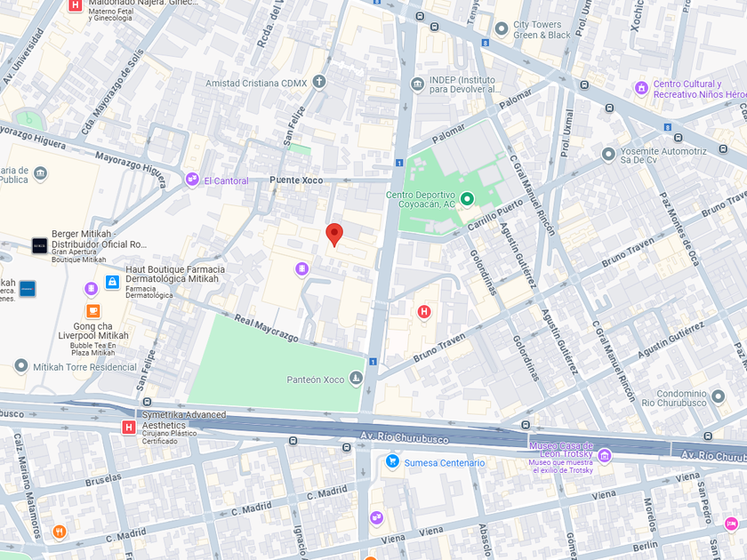The height and width of the screenshot is (560, 747).
Task: Open Symetrika Advanced Aesthetics hospital icon
Action: 129,427
